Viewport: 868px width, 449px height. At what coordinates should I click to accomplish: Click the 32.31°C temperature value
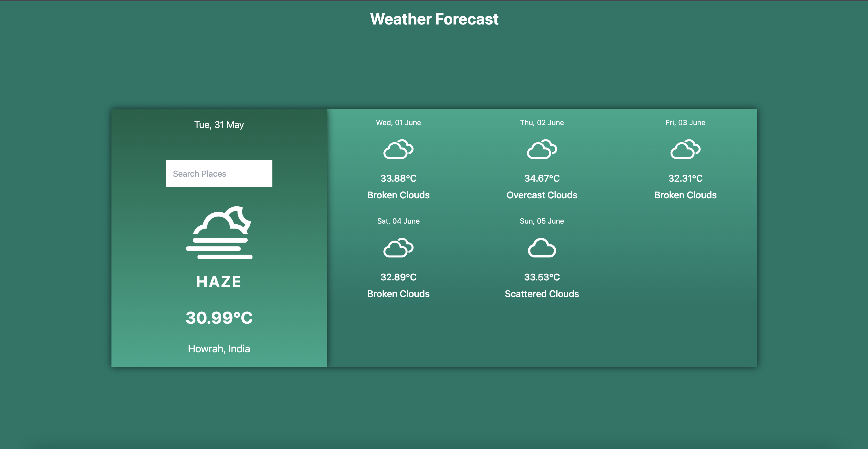pyautogui.click(x=685, y=178)
